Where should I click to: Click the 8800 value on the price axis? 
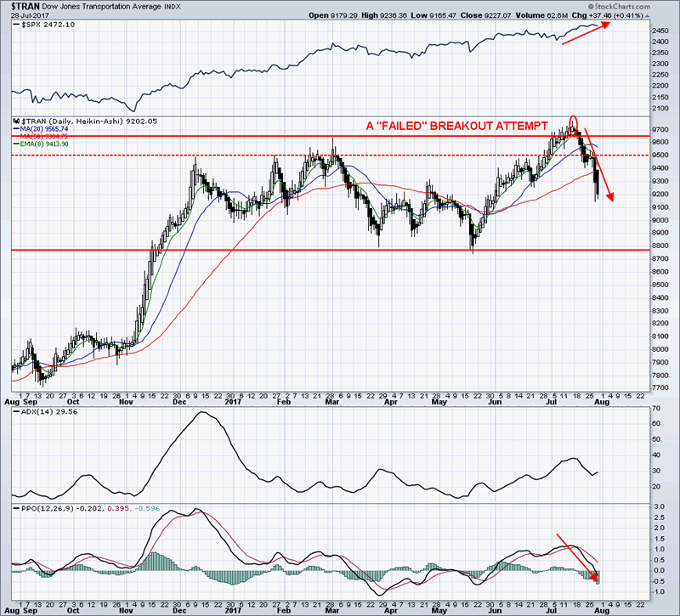(660, 246)
